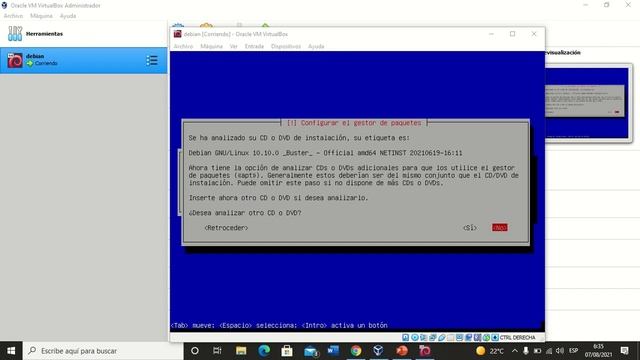Select the debian Corriendo virtual machine entry
The width and height of the screenshot is (640, 360).
click(x=83, y=60)
